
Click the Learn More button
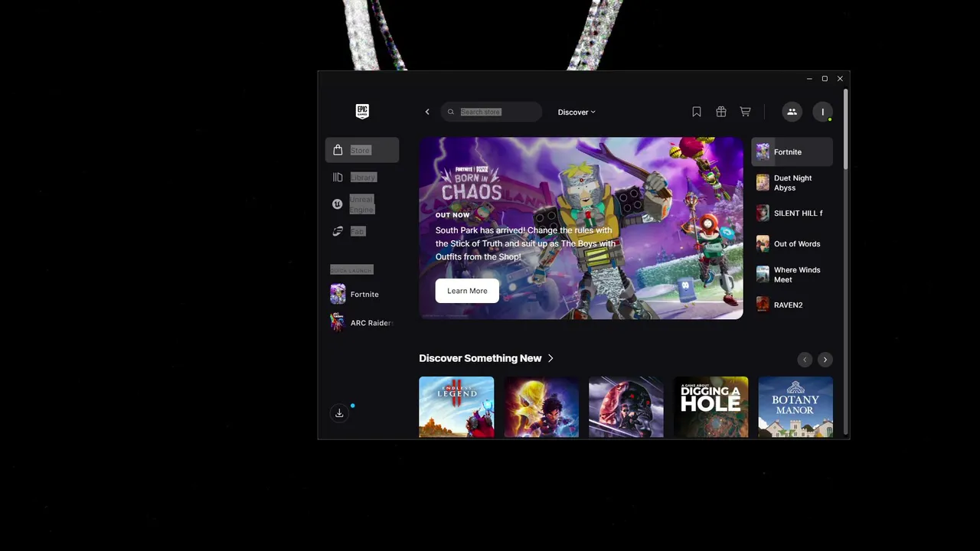click(467, 291)
